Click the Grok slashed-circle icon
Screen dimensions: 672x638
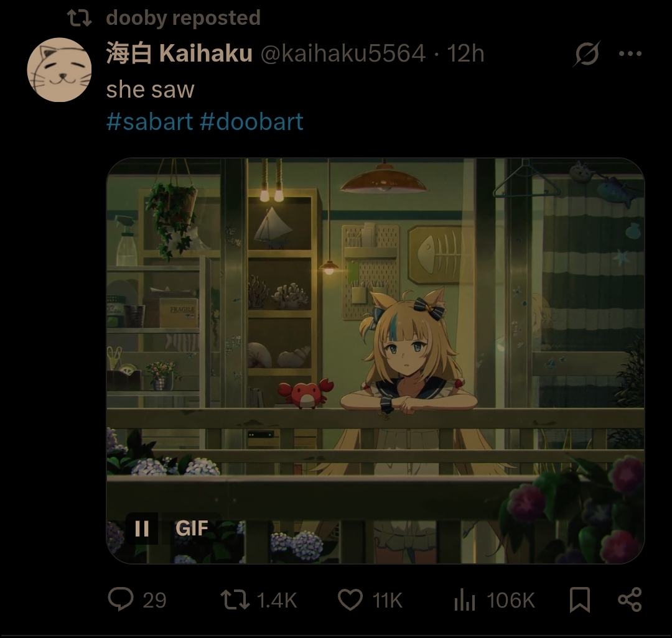pyautogui.click(x=587, y=53)
